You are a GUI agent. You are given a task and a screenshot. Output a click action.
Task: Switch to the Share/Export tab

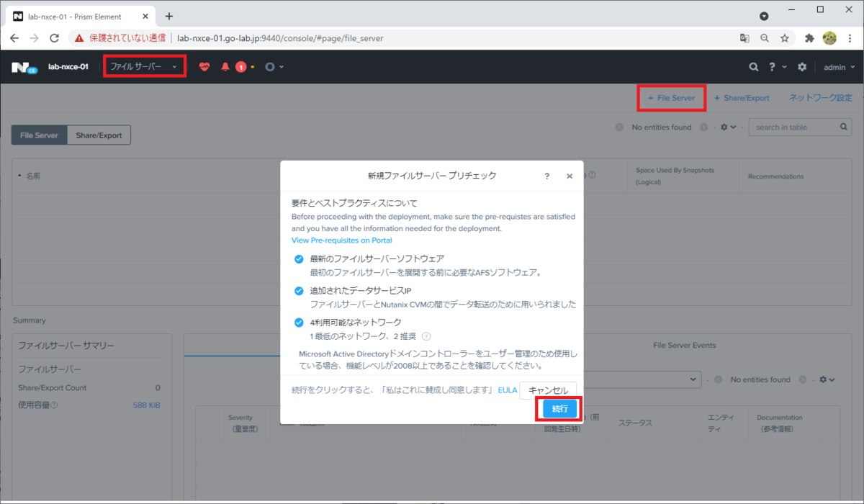pos(99,135)
